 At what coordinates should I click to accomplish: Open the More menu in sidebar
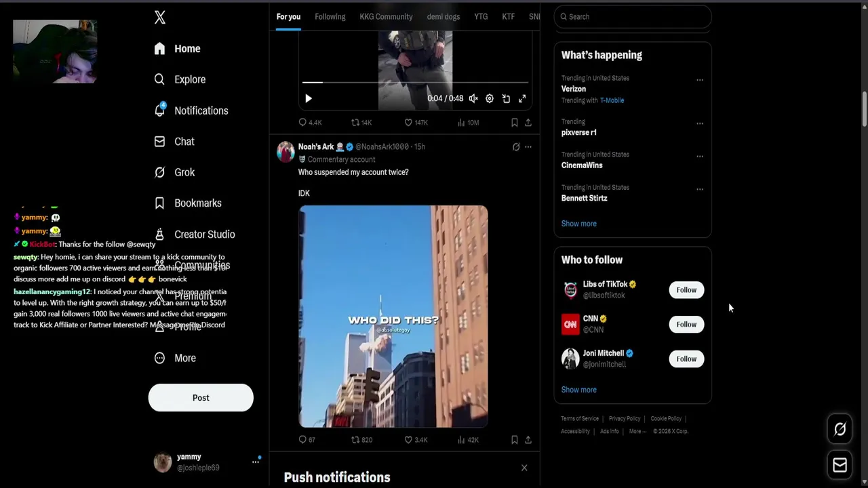click(175, 358)
